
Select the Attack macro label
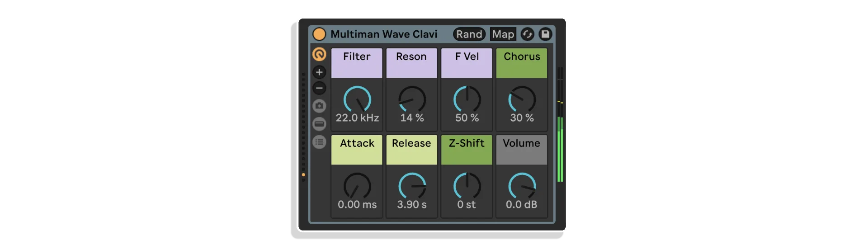pos(357,143)
